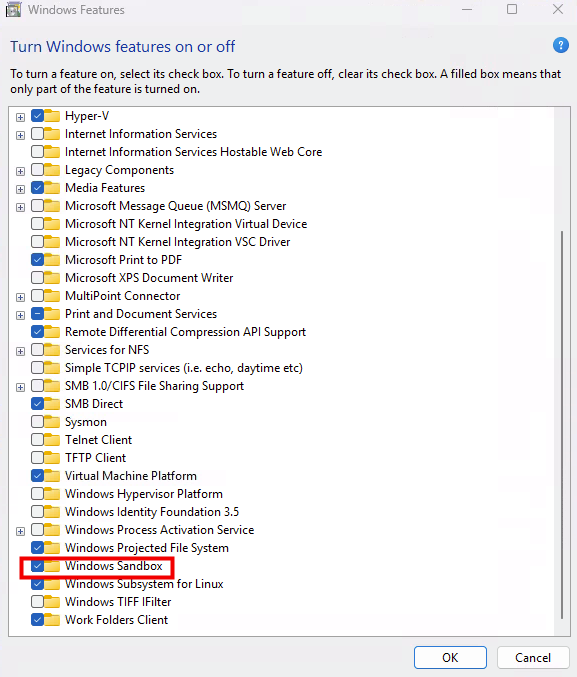Expand the Hyper-V feature tree

point(20,117)
